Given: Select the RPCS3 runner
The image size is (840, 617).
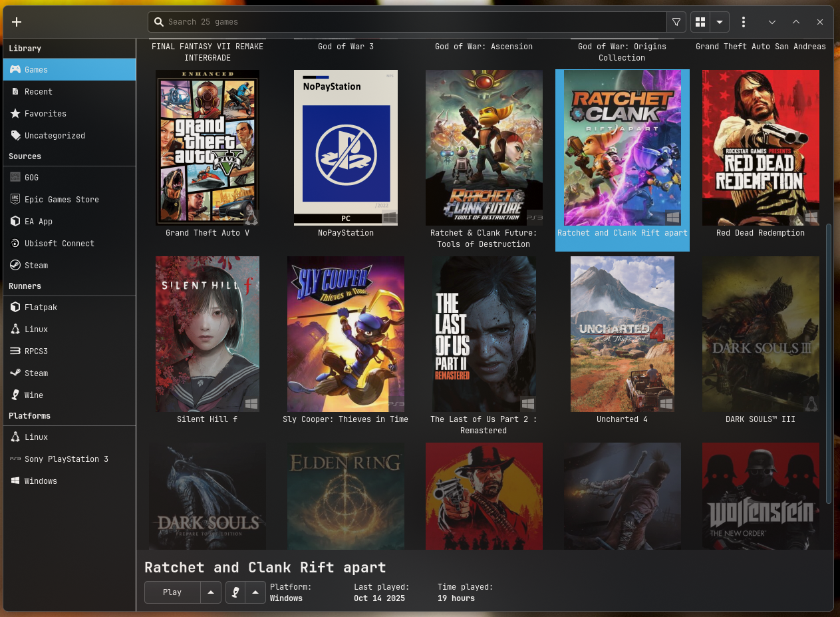Looking at the screenshot, I should 70,351.
